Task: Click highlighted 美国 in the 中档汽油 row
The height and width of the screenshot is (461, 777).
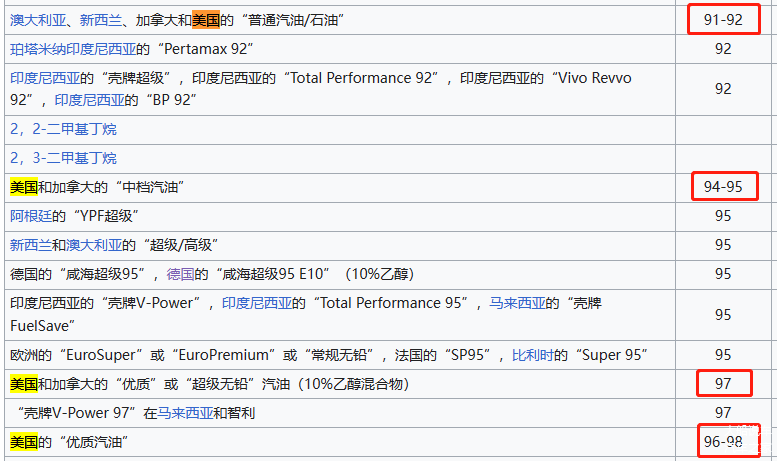Action: pyautogui.click(x=23, y=187)
